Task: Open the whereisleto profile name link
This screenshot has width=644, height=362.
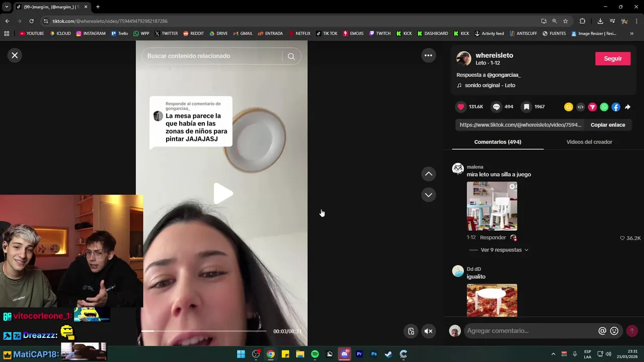Action: pyautogui.click(x=495, y=55)
